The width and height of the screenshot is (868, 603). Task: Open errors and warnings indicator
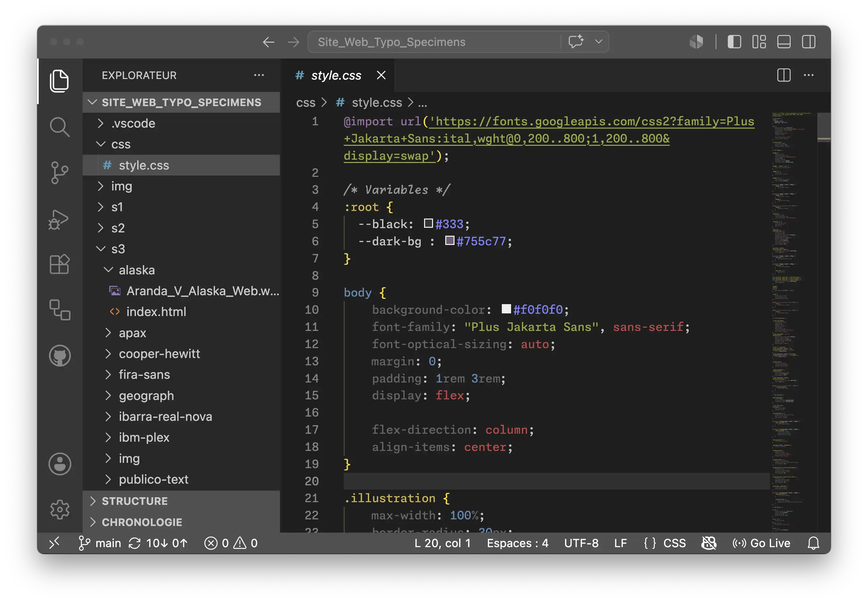pyautogui.click(x=231, y=543)
